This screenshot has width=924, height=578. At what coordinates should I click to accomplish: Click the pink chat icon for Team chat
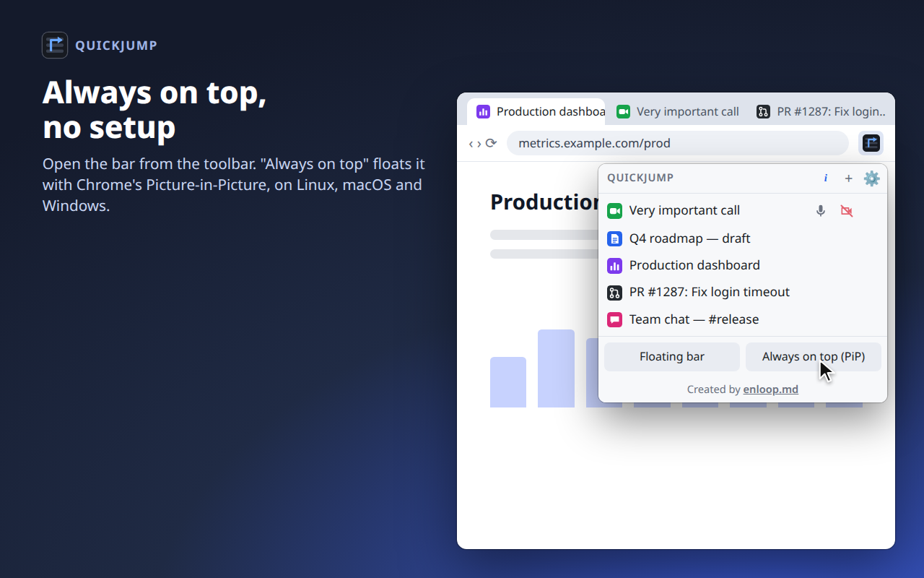[x=614, y=319]
